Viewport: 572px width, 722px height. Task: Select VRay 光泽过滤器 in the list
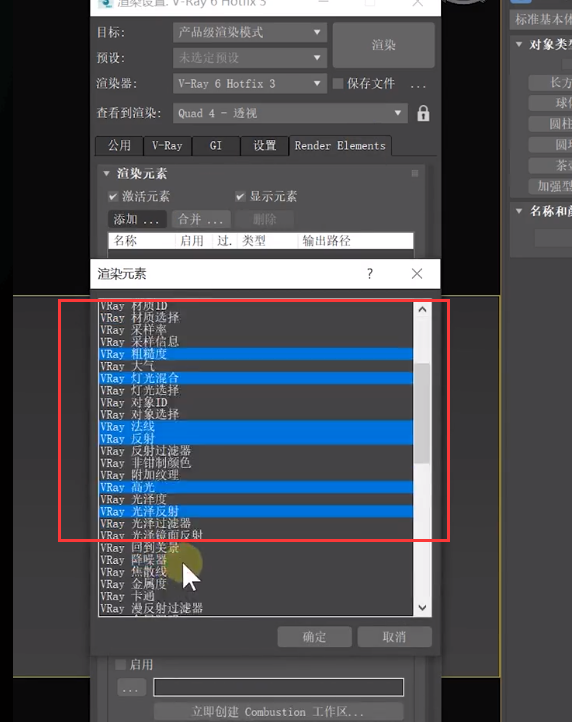pyautogui.click(x=256, y=524)
